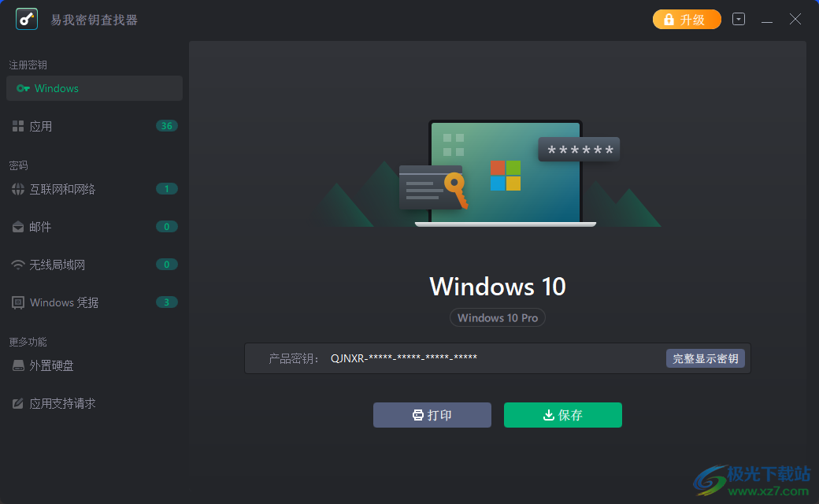
Task: Click the 0 badge next to 邮件
Action: point(167,227)
